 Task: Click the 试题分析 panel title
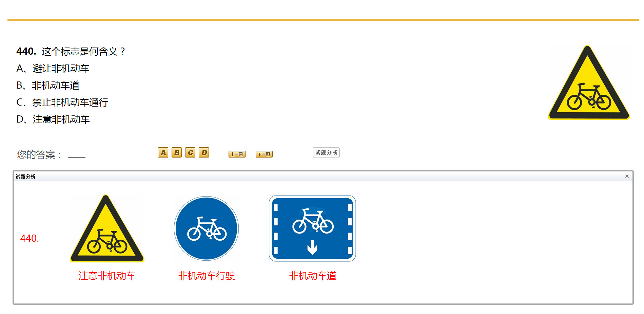(25, 177)
